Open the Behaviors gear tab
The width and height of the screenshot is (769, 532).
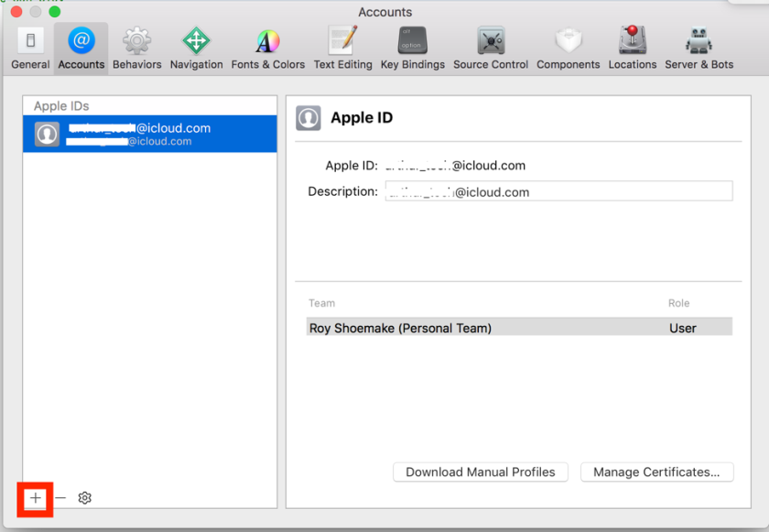[x=136, y=48]
